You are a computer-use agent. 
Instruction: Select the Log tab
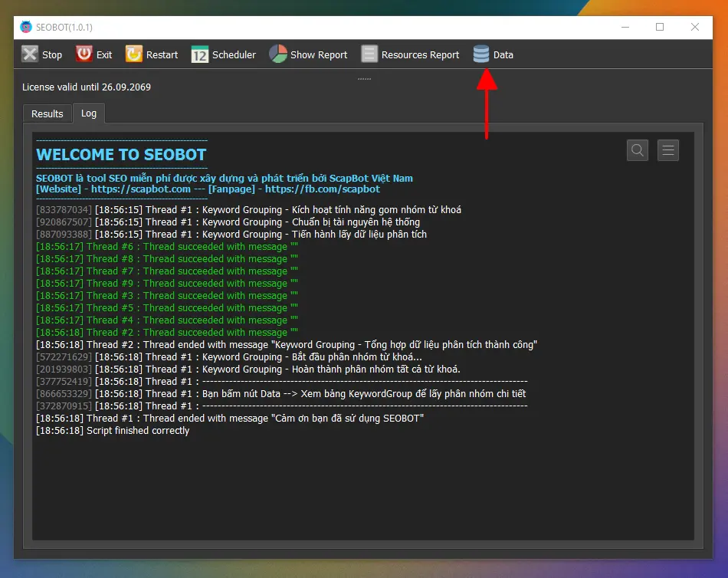[89, 113]
